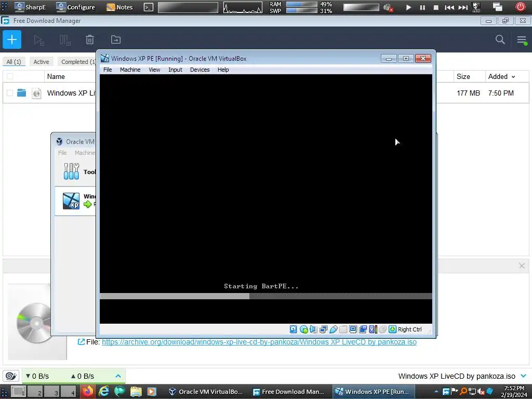
Task: Open external file link icon beside File
Action: tap(81, 342)
